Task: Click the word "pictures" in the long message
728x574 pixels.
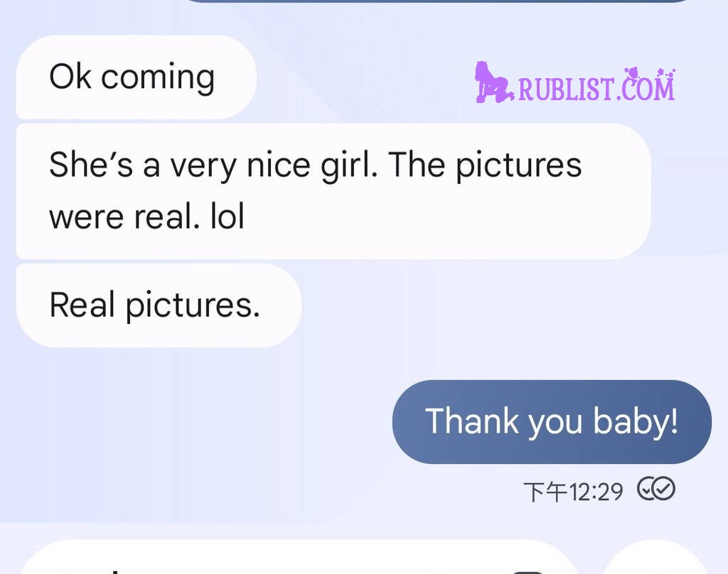Action: point(518,166)
